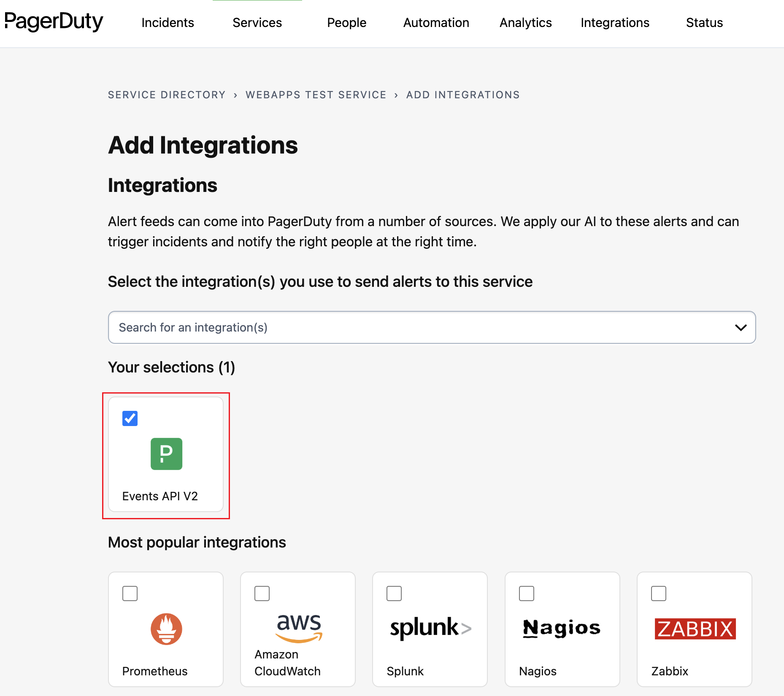Check the Prometheus integration checkbox

coord(130,593)
